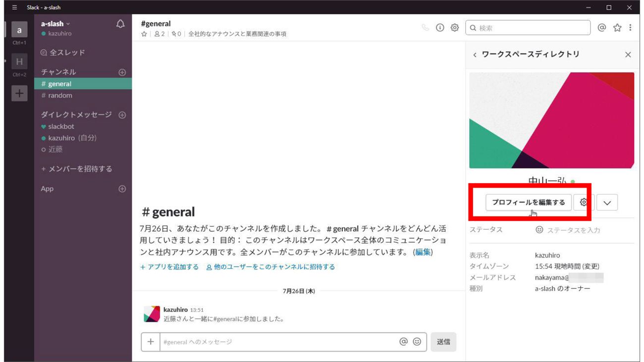
Task: Click the 13:51 message timestamp
Action: point(197,310)
